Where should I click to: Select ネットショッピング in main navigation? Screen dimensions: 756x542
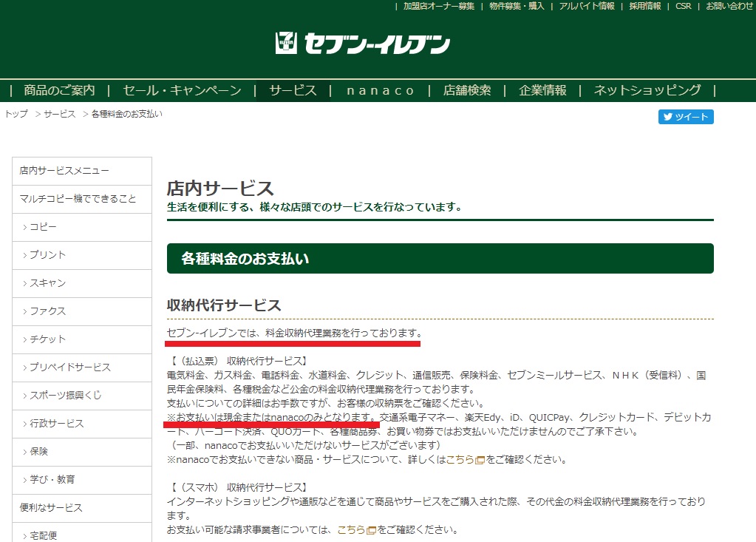[x=647, y=90]
